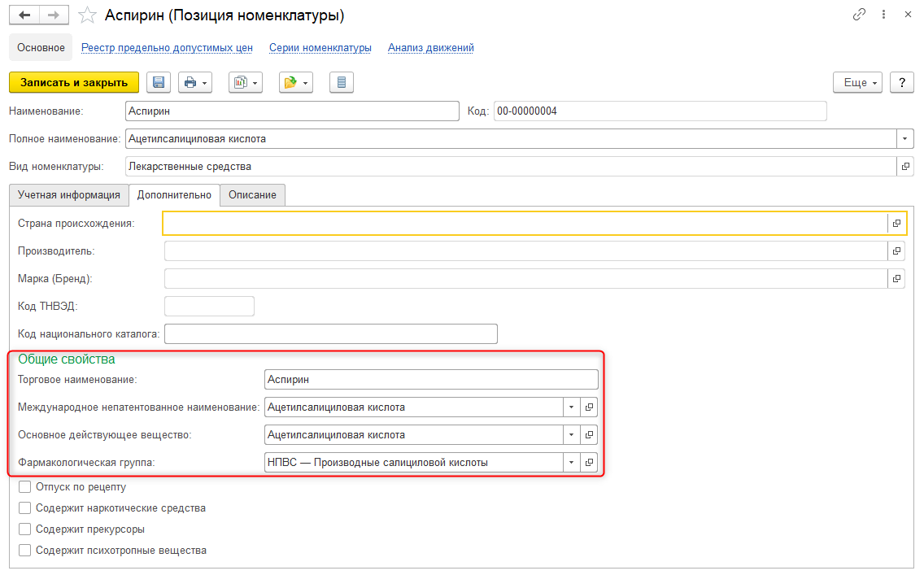Toggle Содержит психотропные вещества checkbox

click(x=24, y=551)
